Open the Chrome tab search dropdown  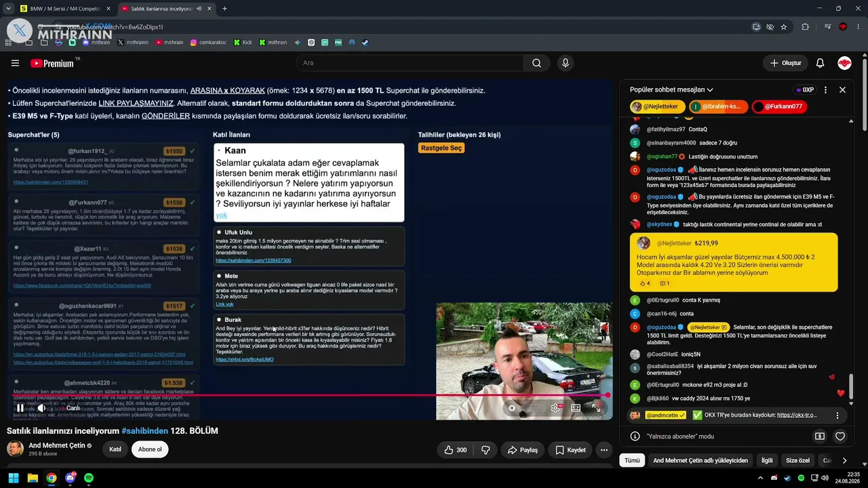(8, 9)
